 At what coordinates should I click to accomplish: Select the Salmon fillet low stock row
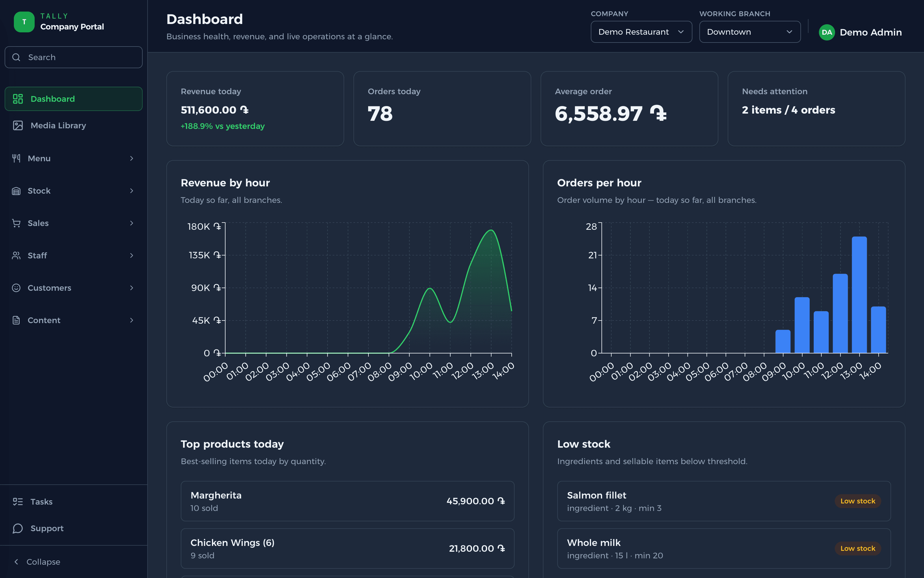pyautogui.click(x=724, y=501)
